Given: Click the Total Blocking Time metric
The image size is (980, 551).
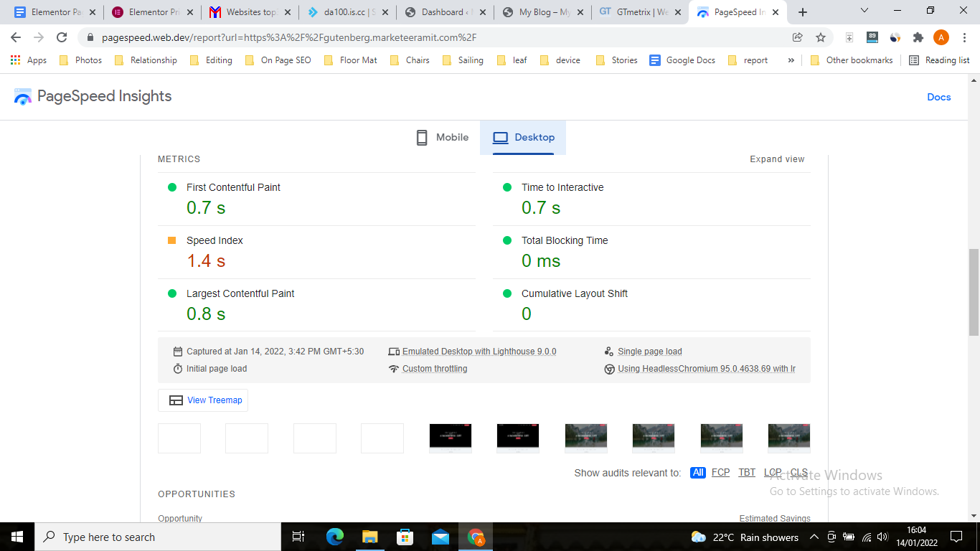Looking at the screenshot, I should (565, 240).
